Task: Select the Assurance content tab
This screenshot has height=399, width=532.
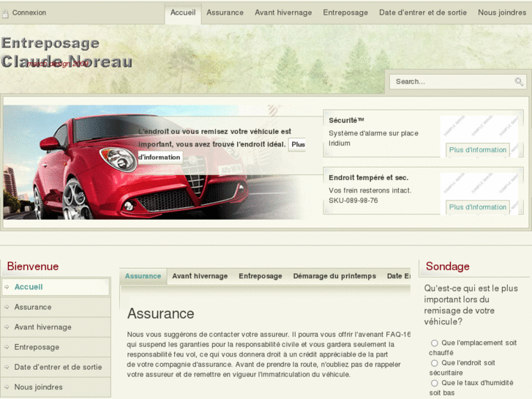Action: click(143, 276)
